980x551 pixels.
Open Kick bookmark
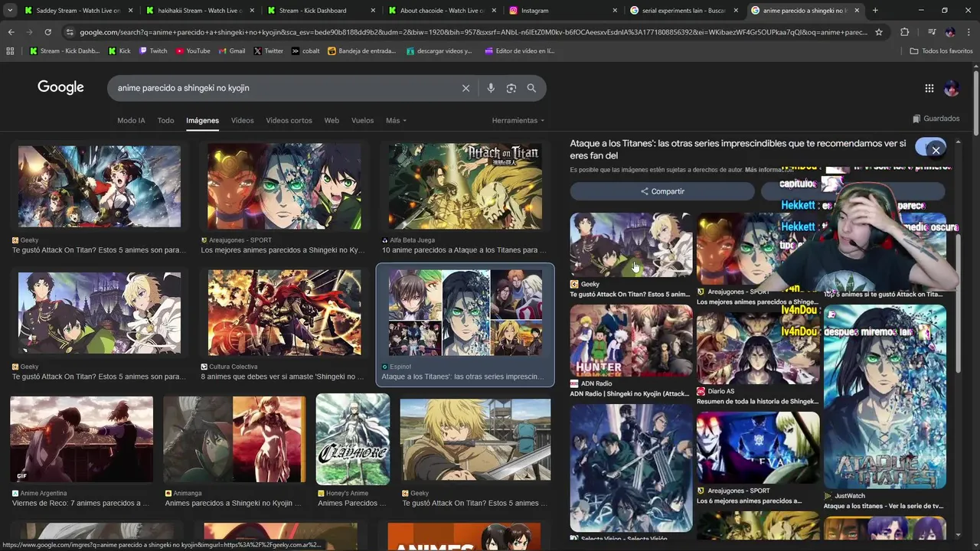pos(119,51)
